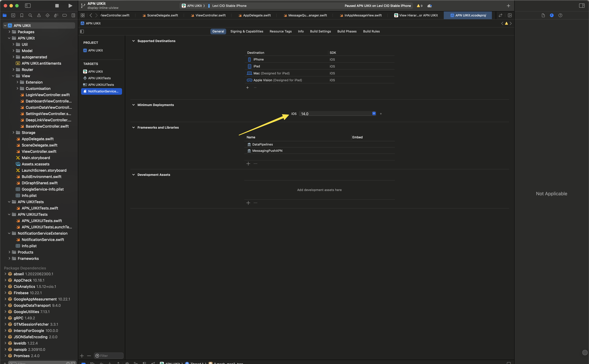The height and width of the screenshot is (364, 589).
Task: Select the iPad destination row
Action: point(319,66)
